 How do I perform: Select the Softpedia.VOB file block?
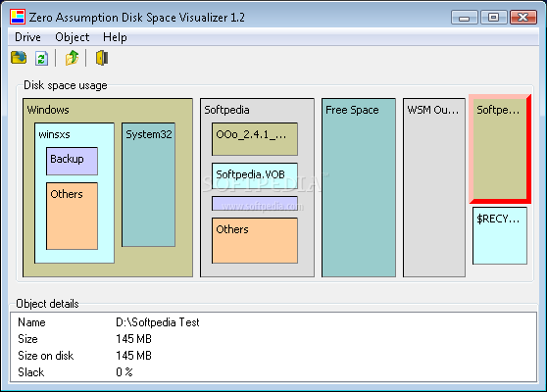[x=255, y=175]
